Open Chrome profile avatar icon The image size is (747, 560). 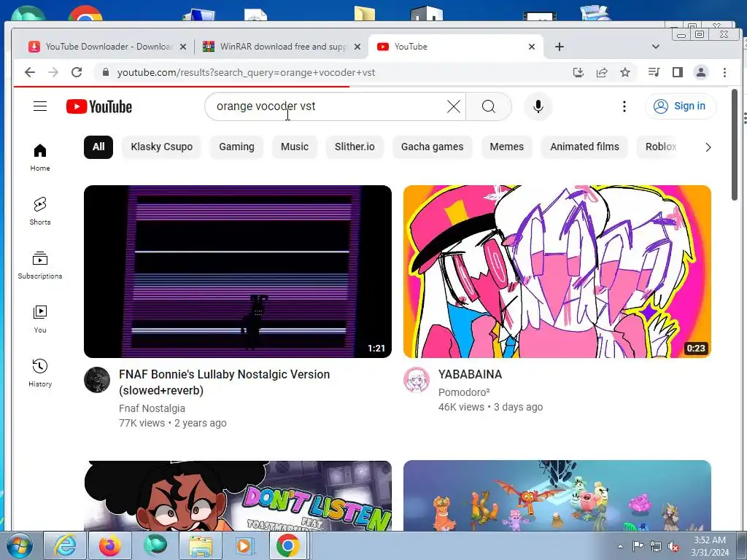click(701, 72)
